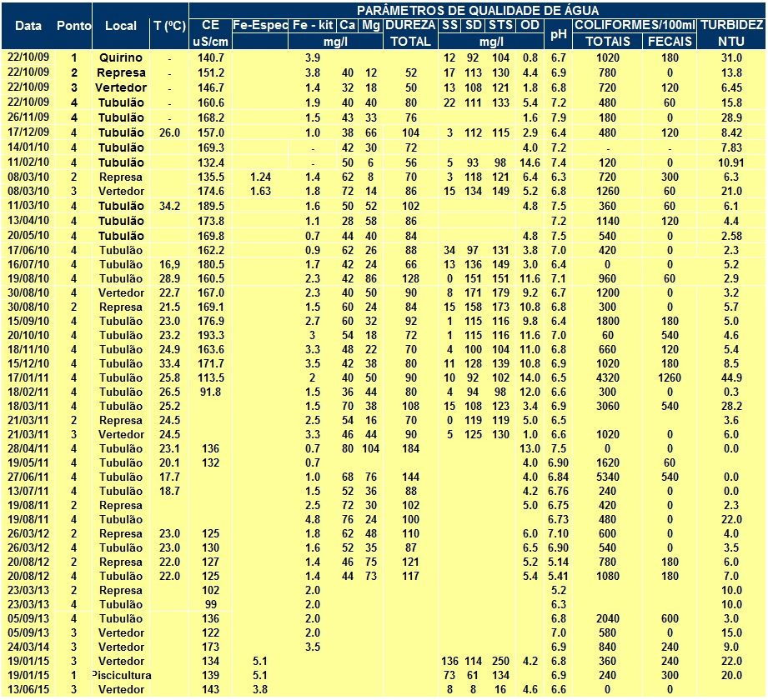Select the Fe-Espec column header

tap(260, 25)
